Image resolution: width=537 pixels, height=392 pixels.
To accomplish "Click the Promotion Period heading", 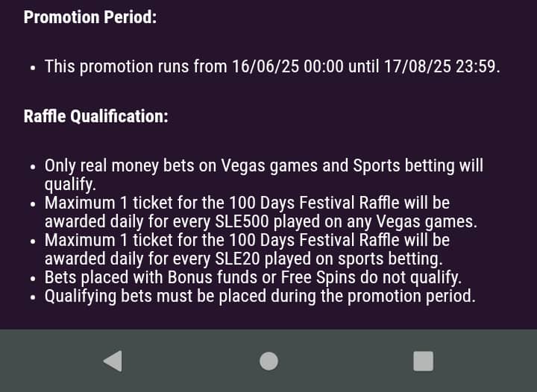I will (x=90, y=16).
